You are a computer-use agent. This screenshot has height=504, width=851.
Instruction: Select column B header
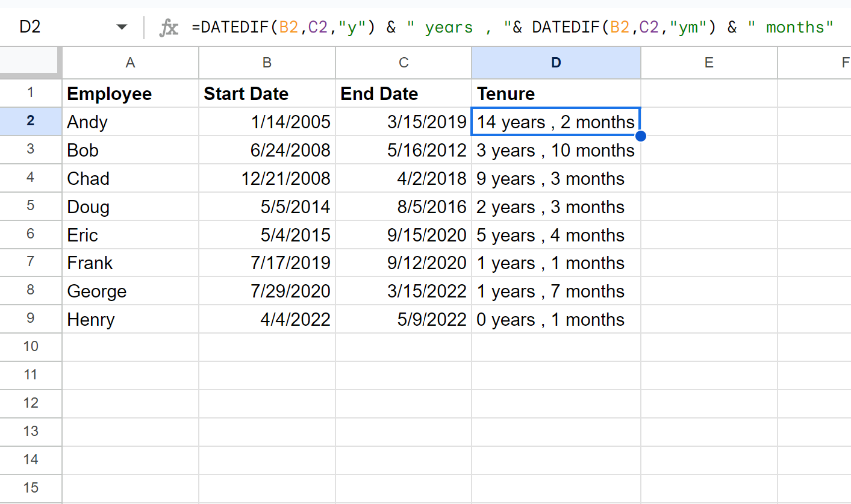coord(267,63)
